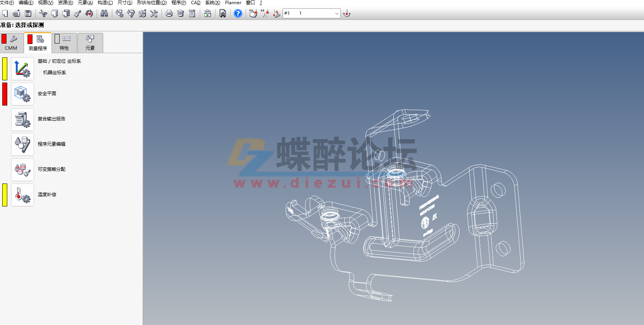This screenshot has height=325, width=644.
Task: Click the 安全平面 clearance cube icon
Action: click(x=23, y=94)
